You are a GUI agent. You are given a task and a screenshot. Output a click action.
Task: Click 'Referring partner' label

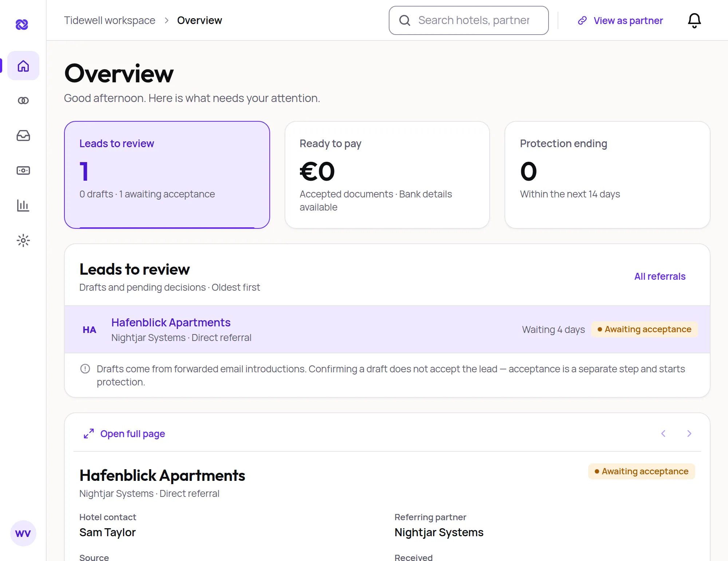430,517
